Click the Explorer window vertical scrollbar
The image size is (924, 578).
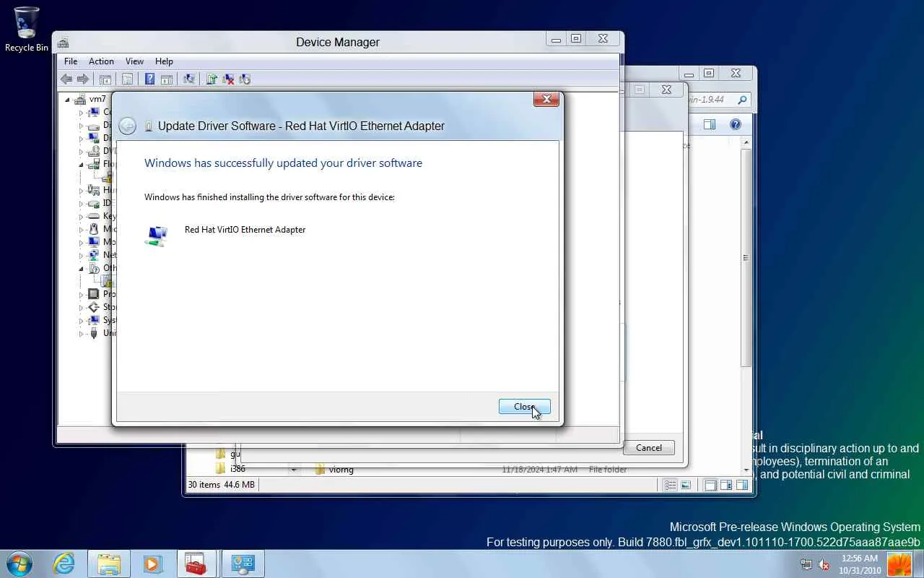point(746,258)
